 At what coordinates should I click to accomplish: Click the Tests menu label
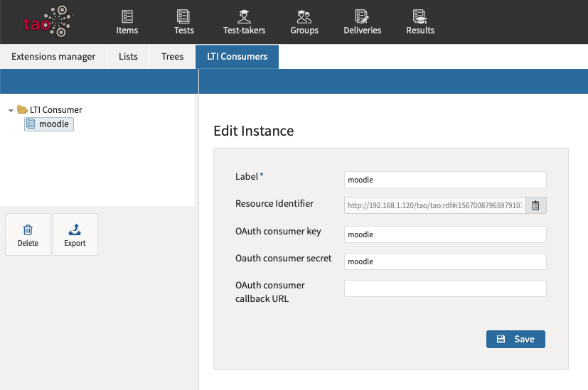pos(183,31)
